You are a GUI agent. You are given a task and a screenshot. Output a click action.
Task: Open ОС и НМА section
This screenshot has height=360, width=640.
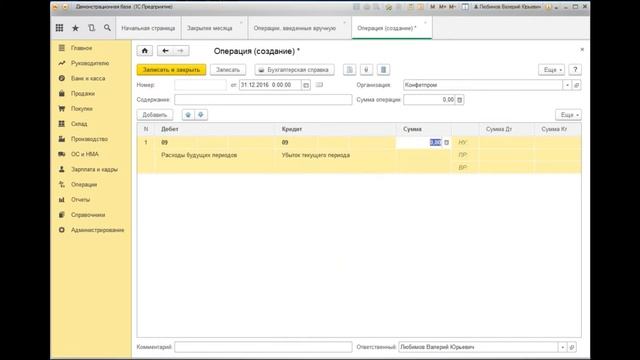tap(85, 154)
